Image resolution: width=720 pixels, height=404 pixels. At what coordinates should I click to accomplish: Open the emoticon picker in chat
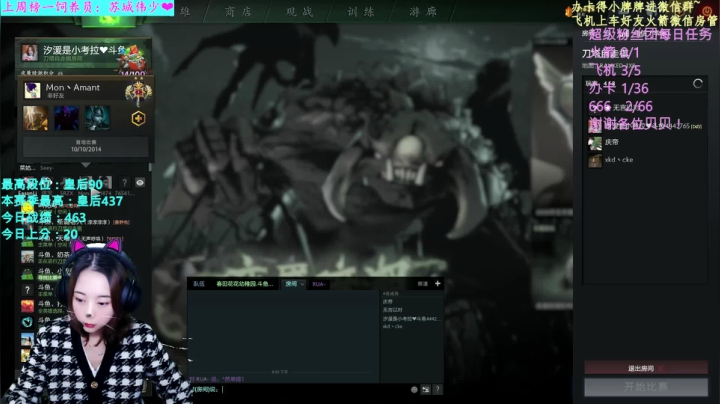(414, 389)
